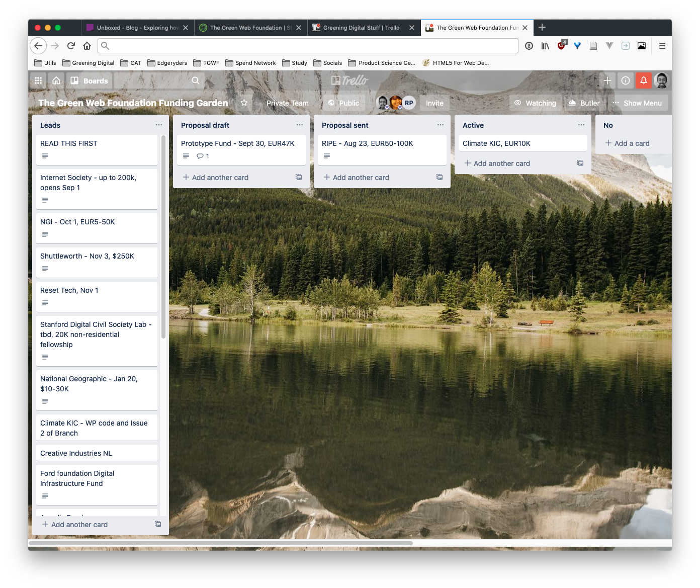Click the Invite button
The height and width of the screenshot is (588, 700).
pos(434,103)
